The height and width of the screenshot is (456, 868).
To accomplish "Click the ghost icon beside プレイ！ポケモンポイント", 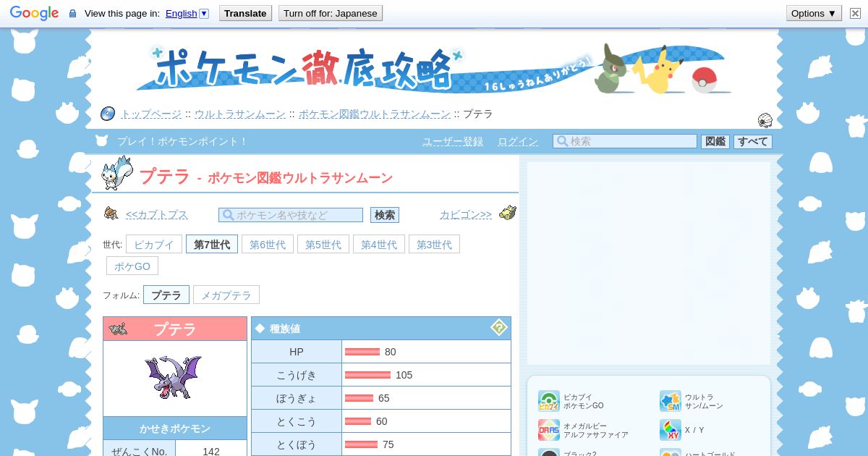I will click(102, 141).
